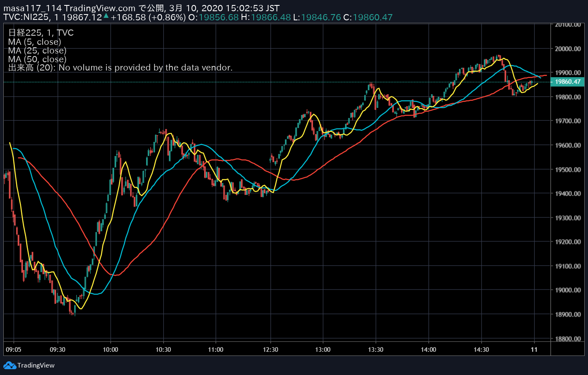This screenshot has width=588, height=375.
Task: Click the 10:00 time axis label
Action: point(111,350)
